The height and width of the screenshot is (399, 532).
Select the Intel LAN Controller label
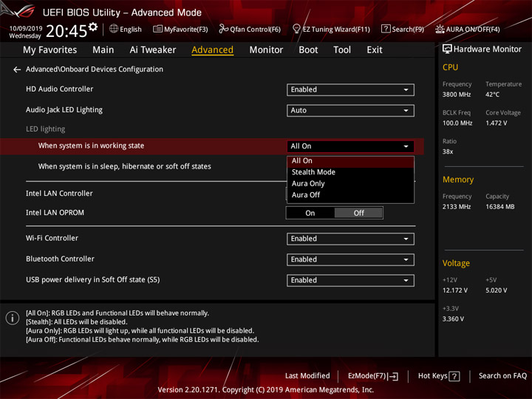59,194
